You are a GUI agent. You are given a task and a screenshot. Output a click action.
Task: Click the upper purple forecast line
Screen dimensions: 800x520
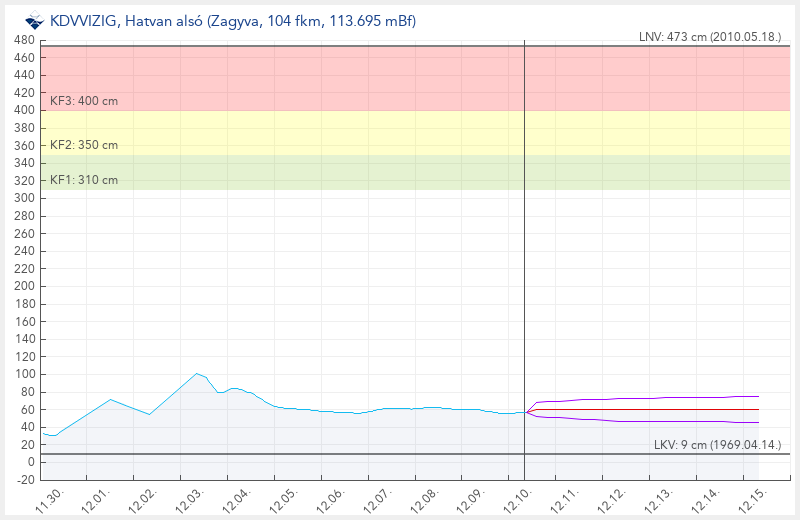650,398
